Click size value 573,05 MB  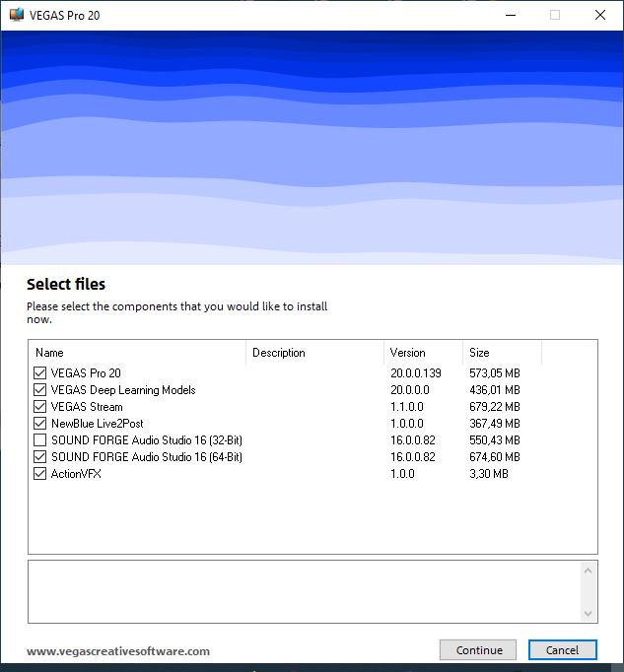pyautogui.click(x=495, y=372)
